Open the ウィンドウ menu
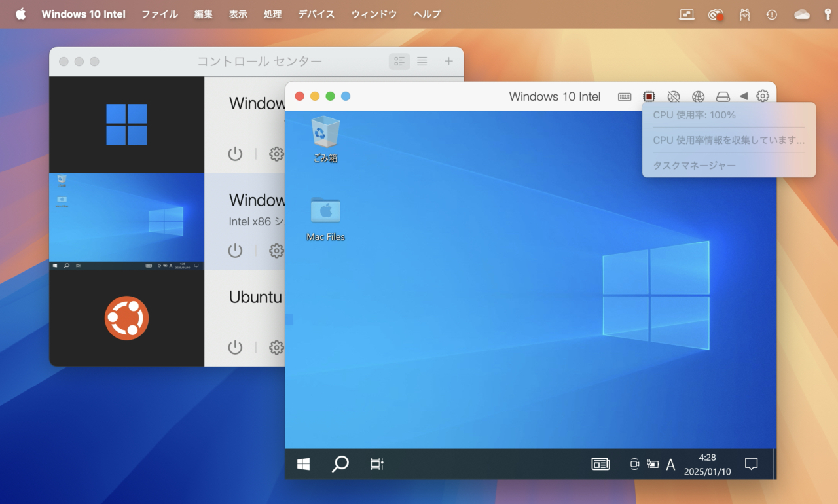Screen dimensions: 838x504 (x=374, y=14)
